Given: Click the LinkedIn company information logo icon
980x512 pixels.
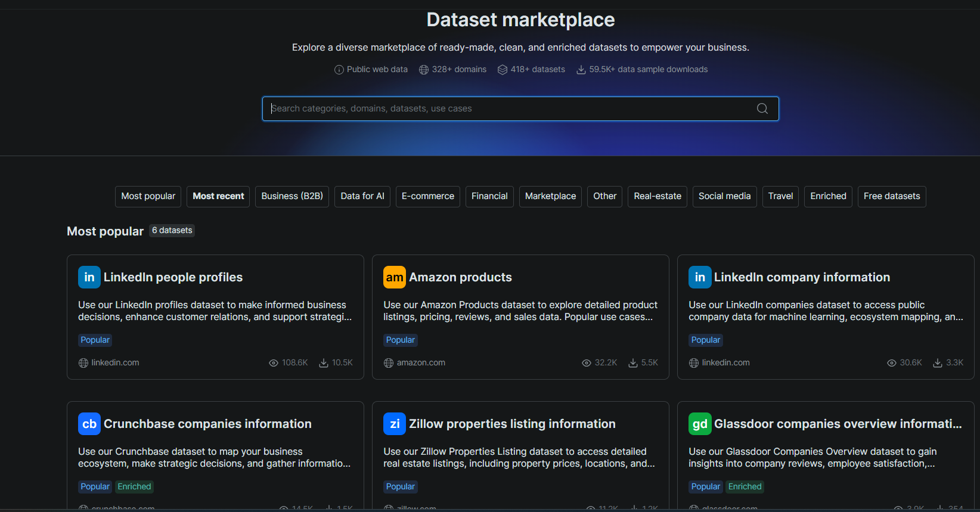Looking at the screenshot, I should (700, 277).
